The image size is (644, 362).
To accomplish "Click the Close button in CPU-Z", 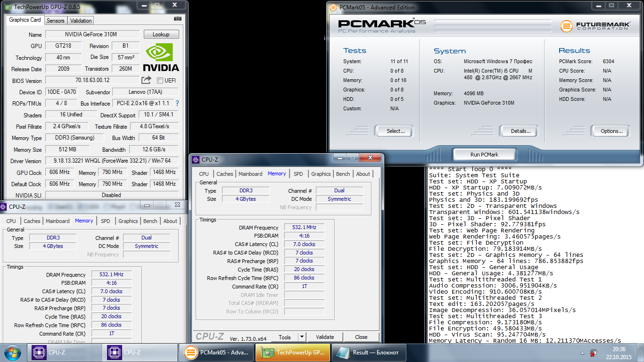I will [362, 337].
